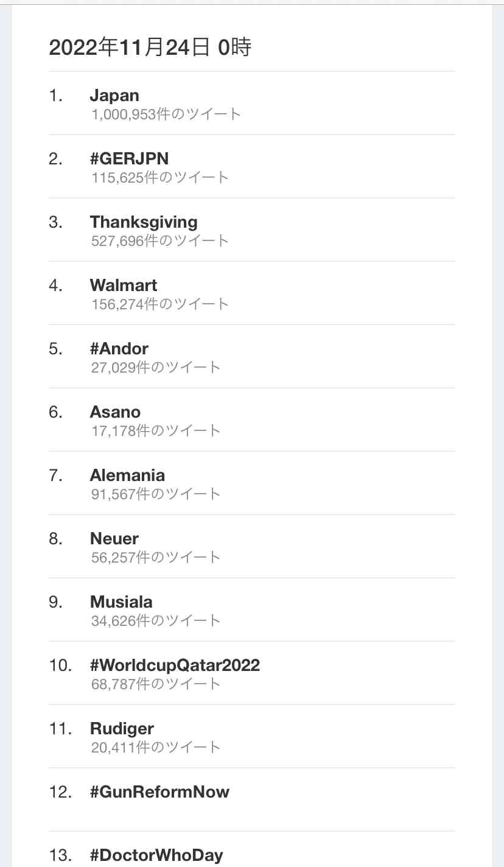Click the #GunReformNow hashtag trend
The height and width of the screenshot is (867, 504).
(x=160, y=792)
